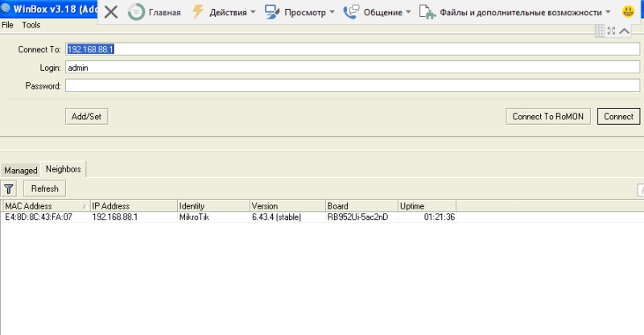Expand the Действия dropdown arrow
This screenshot has width=644, height=335.
click(x=253, y=12)
